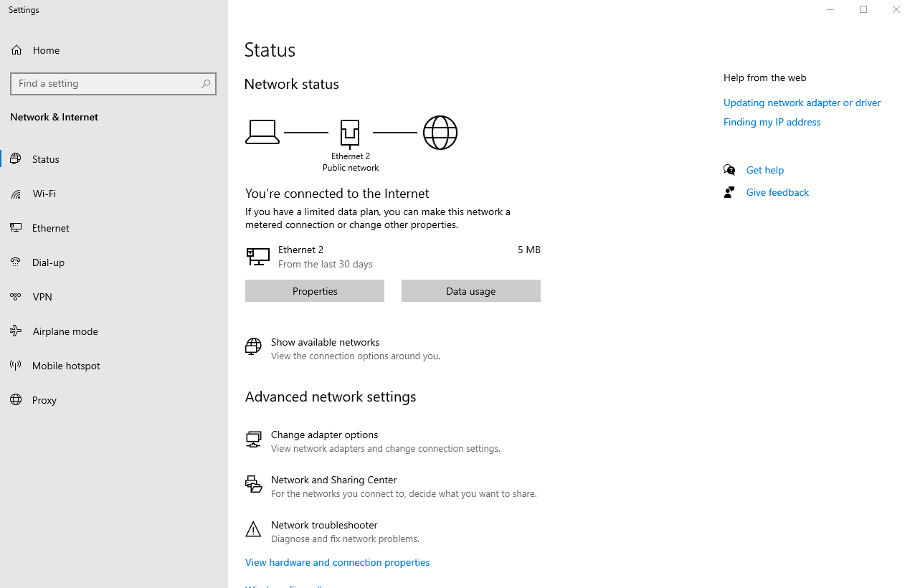The width and height of the screenshot is (910, 588).
Task: Open VPN settings from the sidebar
Action: point(16,297)
